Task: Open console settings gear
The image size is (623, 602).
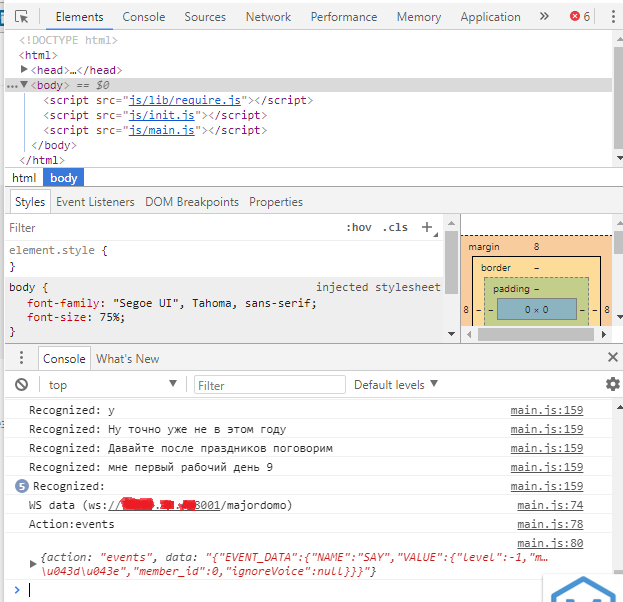Action: click(612, 384)
